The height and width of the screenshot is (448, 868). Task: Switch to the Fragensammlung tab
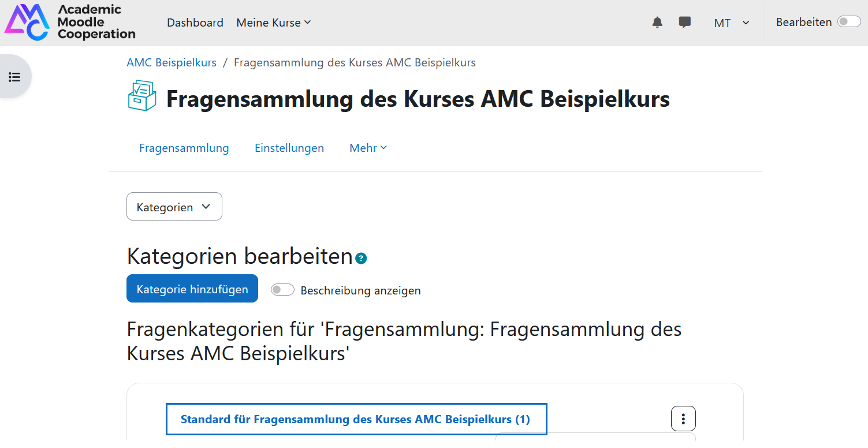pyautogui.click(x=184, y=148)
